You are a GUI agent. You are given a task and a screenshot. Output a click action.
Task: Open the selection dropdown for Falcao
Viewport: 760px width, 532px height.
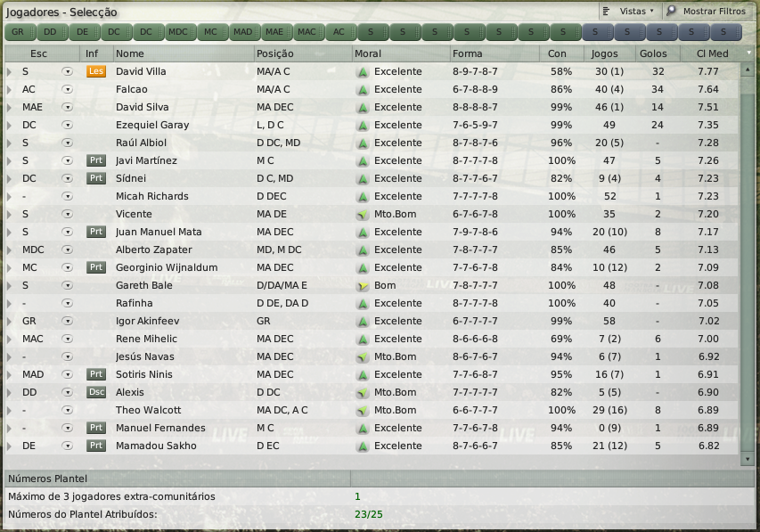click(68, 90)
